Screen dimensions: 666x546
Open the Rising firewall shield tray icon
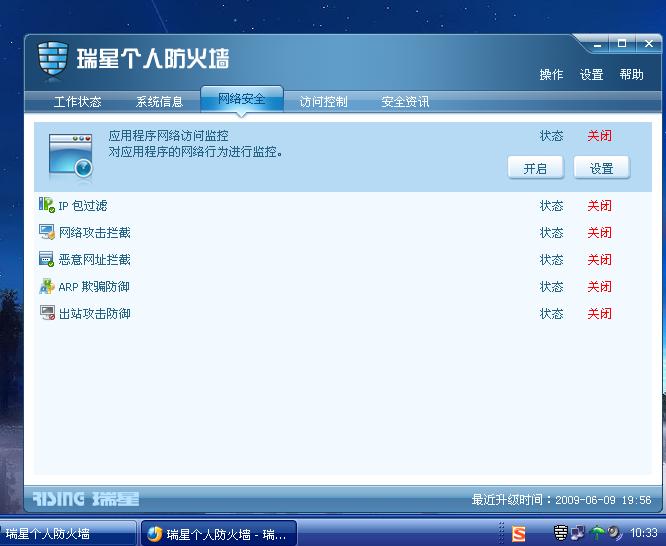click(x=561, y=532)
